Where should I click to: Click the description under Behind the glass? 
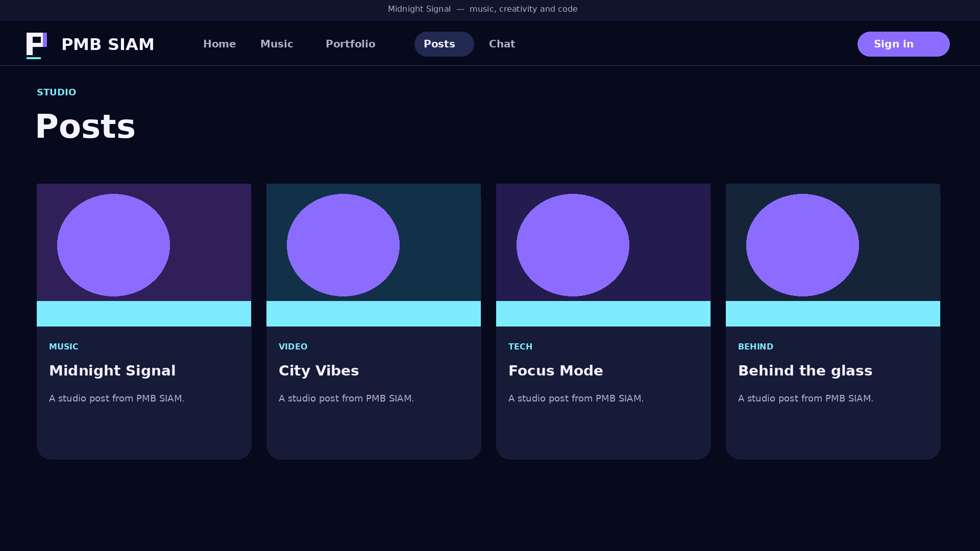pos(805,398)
